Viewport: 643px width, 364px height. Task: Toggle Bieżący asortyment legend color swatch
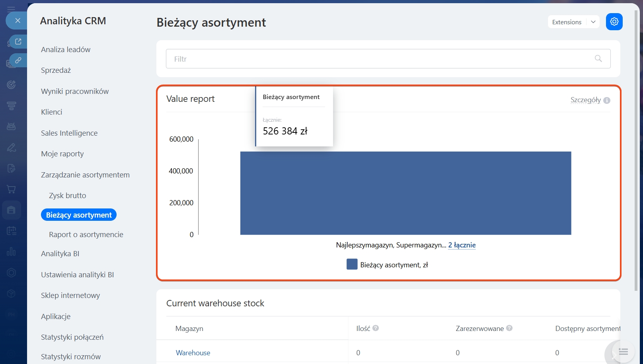click(x=352, y=265)
